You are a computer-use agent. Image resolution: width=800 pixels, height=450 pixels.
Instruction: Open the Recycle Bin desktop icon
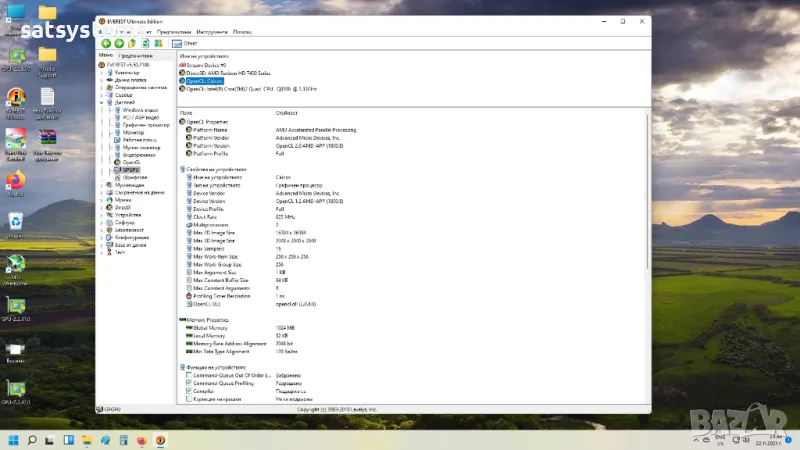point(16,220)
